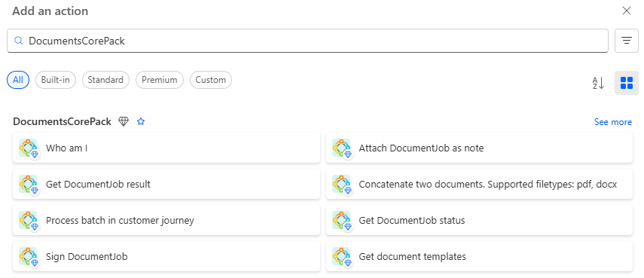
Task: Open the filter options icon
Action: (x=627, y=41)
